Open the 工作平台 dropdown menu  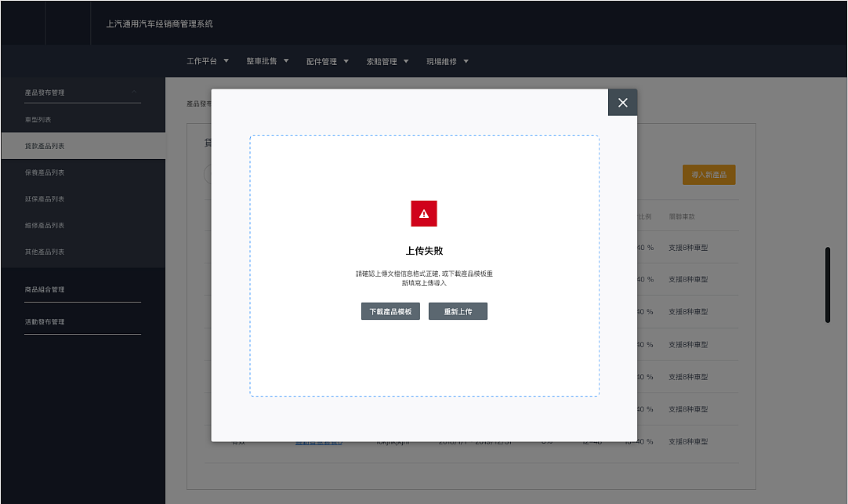pyautogui.click(x=206, y=60)
